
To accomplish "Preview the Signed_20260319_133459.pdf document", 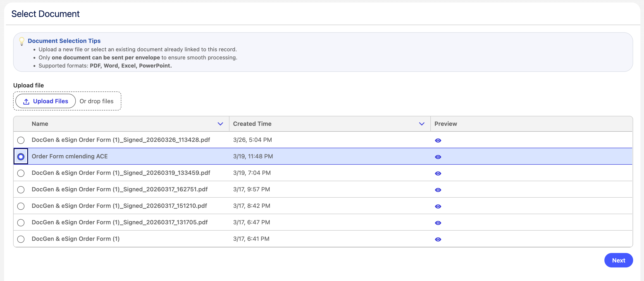I will point(438,173).
